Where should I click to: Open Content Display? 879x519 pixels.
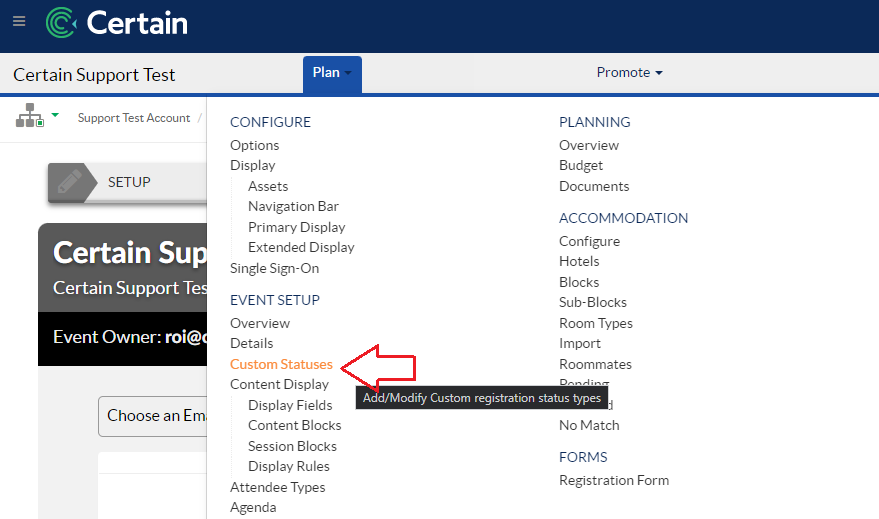[x=279, y=384]
